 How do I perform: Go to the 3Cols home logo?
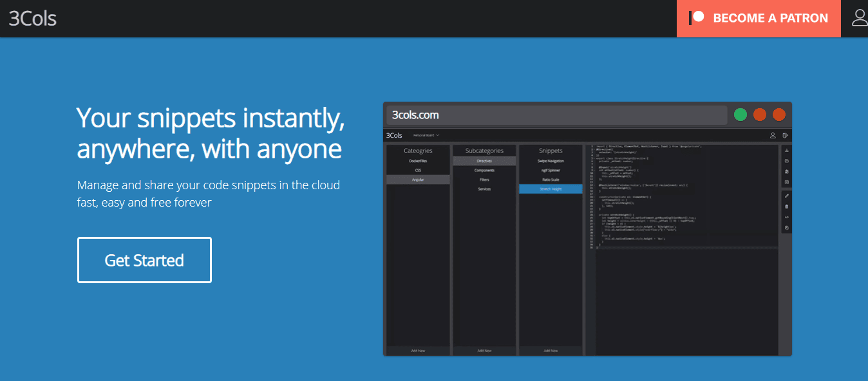click(33, 18)
